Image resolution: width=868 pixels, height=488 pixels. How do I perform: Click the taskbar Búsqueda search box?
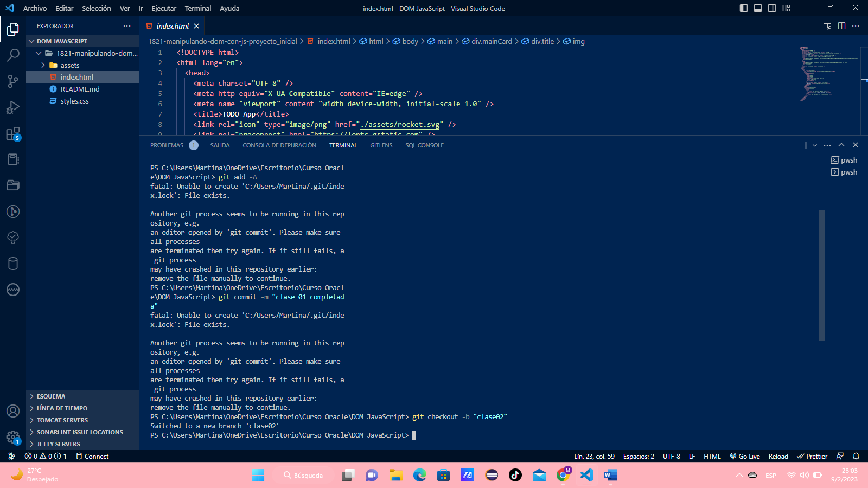303,475
